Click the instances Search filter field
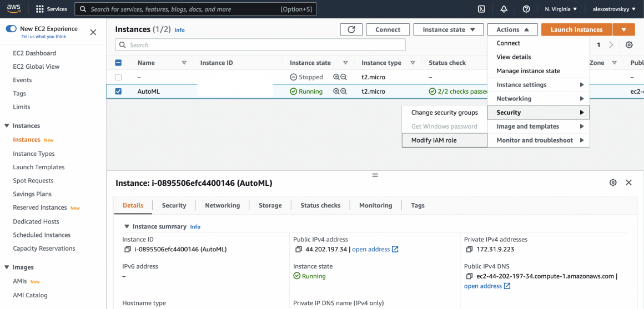 tap(261, 45)
